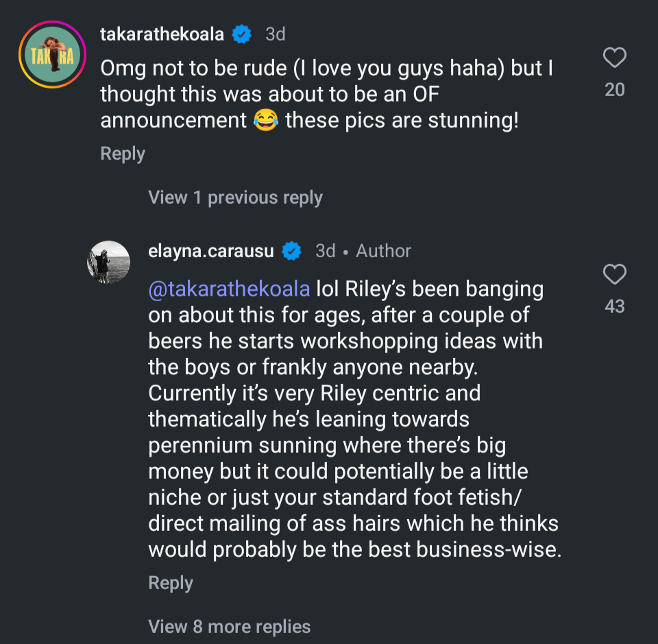Like elayna.carausu's reply with the heart
Image resolution: width=658 pixels, height=644 pixels.
pos(615,275)
